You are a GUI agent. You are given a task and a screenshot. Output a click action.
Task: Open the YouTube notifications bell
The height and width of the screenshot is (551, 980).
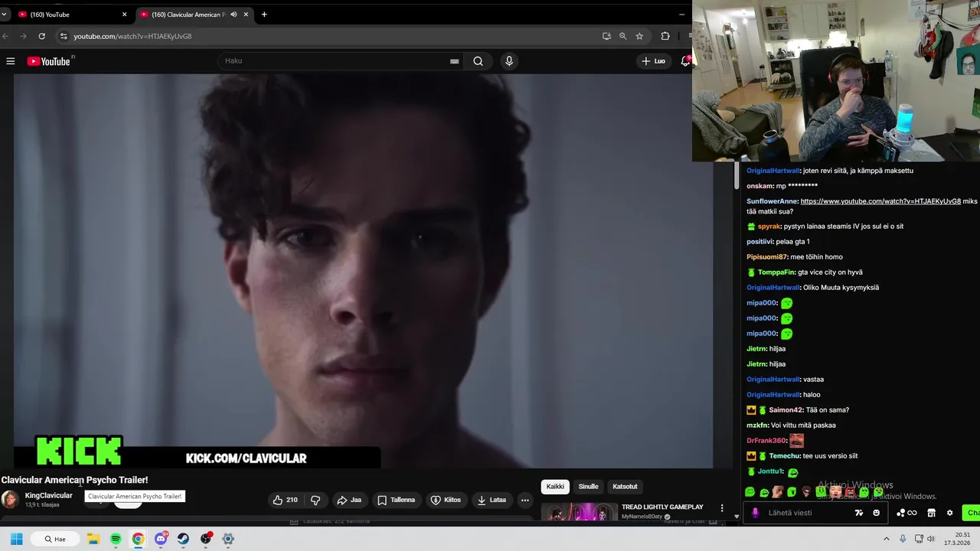(x=685, y=61)
